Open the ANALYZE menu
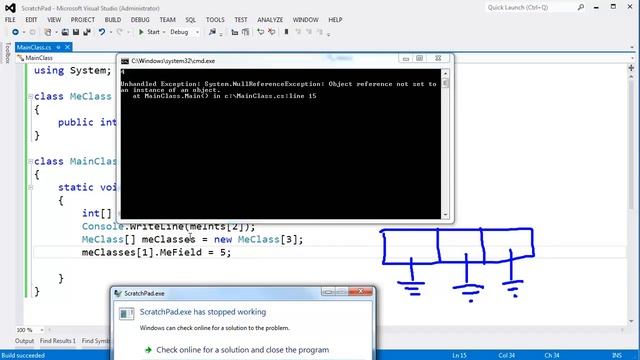640x360 pixels. pyautogui.click(x=270, y=20)
